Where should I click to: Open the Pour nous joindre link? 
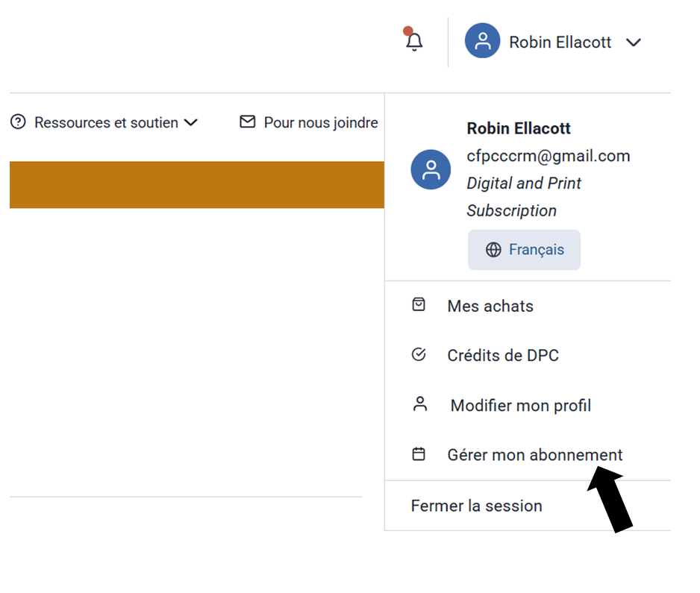click(x=321, y=122)
